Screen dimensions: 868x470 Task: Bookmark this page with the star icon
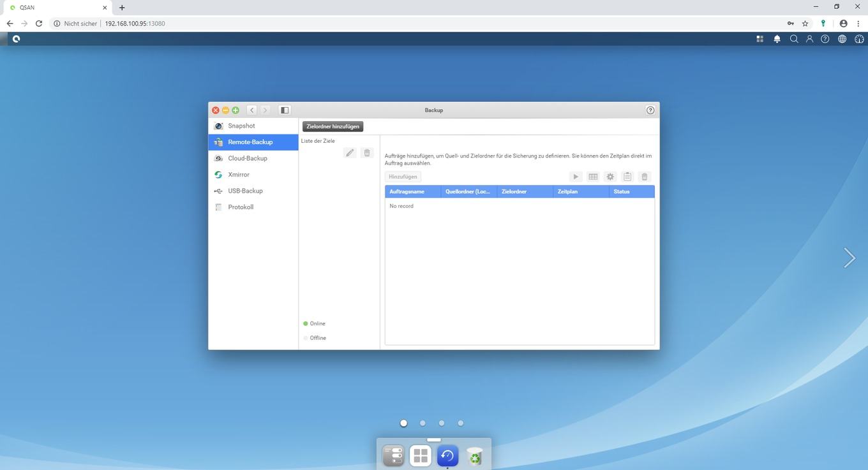click(805, 24)
